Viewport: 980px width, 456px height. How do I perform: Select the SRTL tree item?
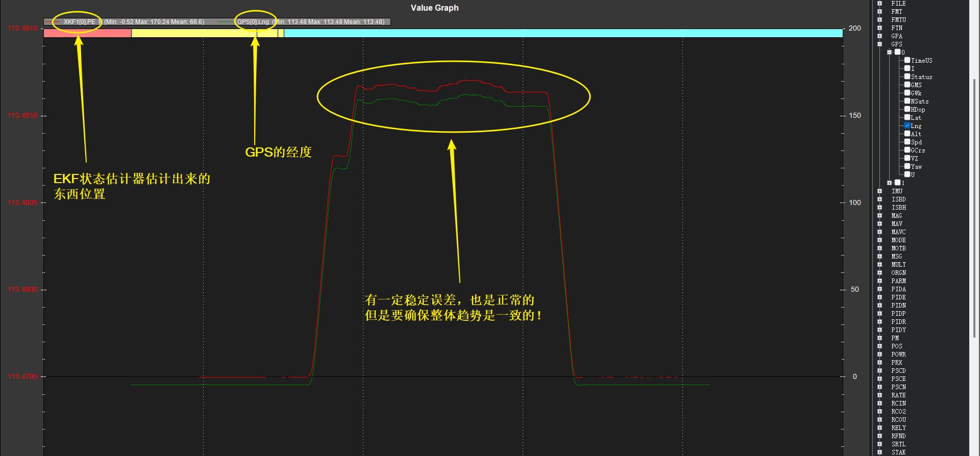click(898, 444)
